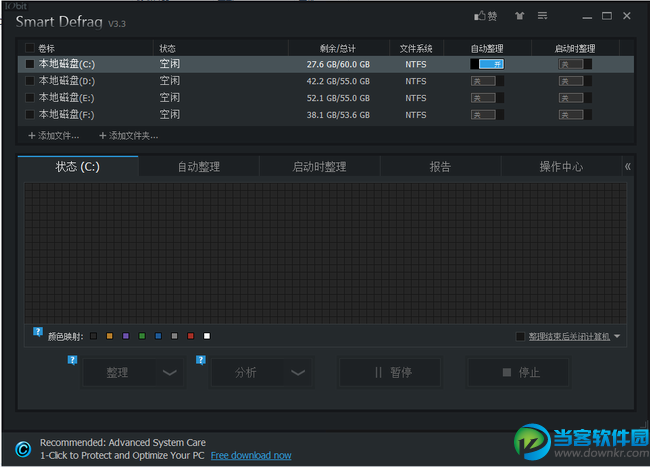650x467 pixels.
Task: Toggle 自动整理 switch for drive F:
Action: (x=487, y=115)
